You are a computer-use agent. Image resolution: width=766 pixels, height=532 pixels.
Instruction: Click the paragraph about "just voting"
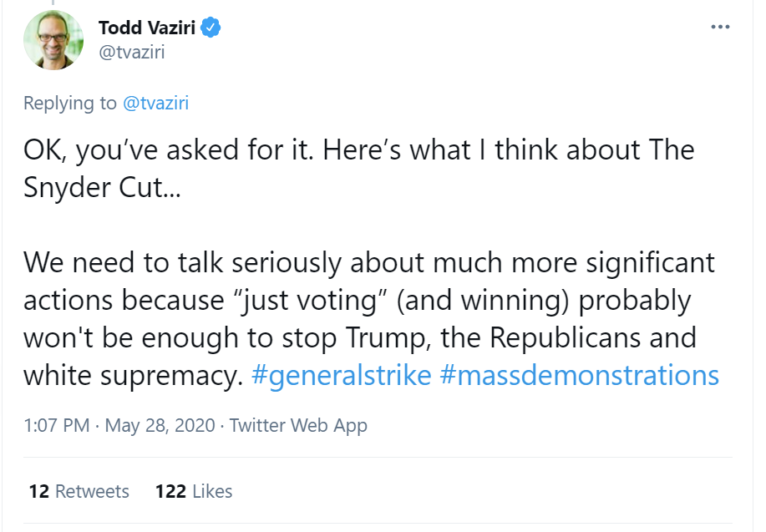368,318
